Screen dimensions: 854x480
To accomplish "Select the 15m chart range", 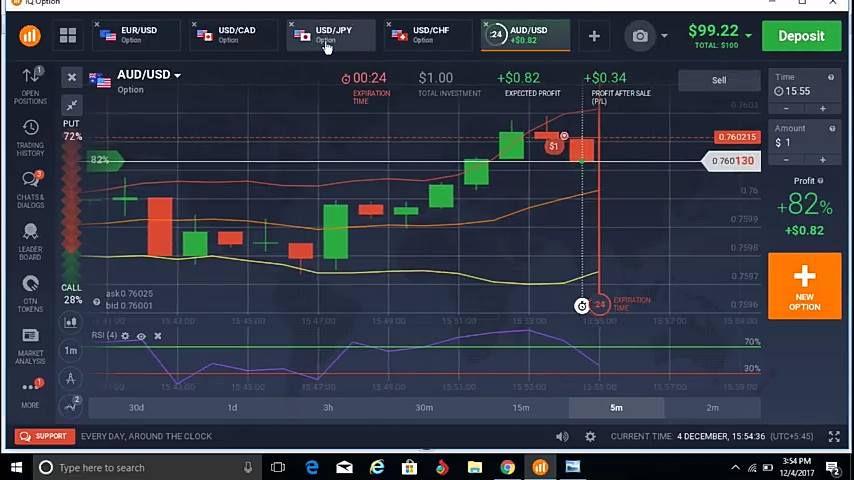I will pos(521,408).
